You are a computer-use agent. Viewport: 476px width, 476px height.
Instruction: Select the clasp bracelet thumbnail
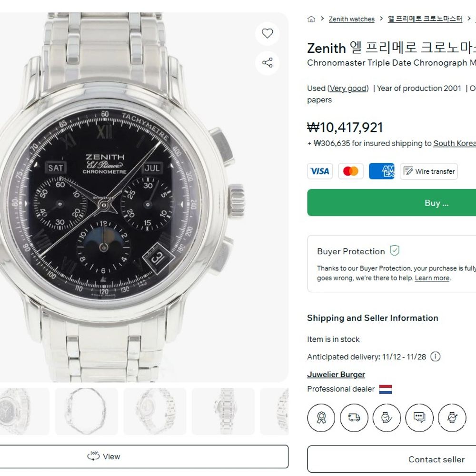(x=86, y=411)
